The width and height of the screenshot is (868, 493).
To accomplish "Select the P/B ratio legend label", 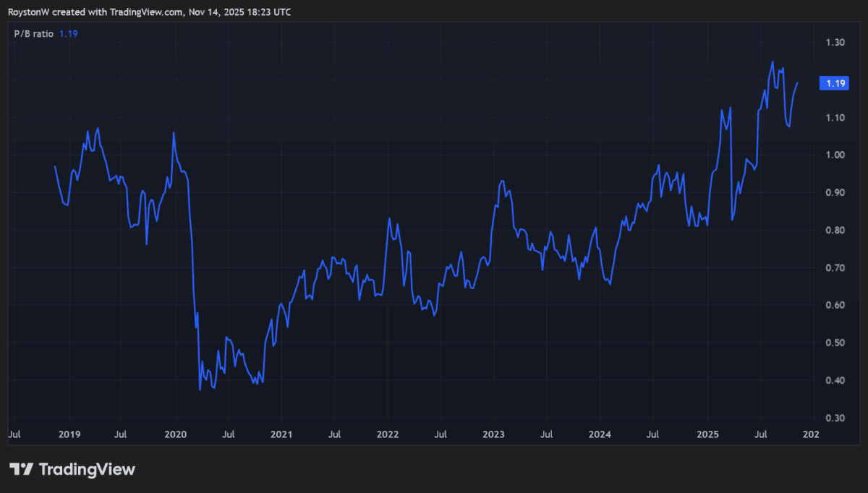I will pos(33,33).
